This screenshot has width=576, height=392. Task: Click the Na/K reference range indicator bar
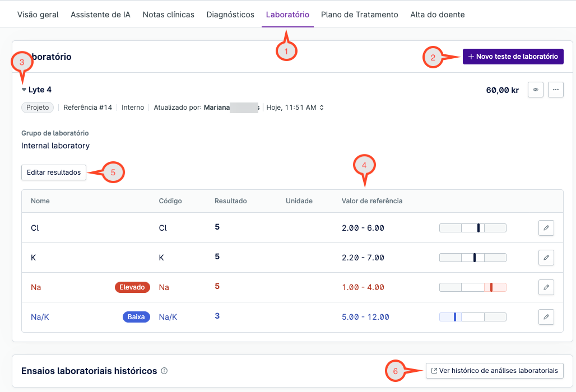[x=473, y=317]
